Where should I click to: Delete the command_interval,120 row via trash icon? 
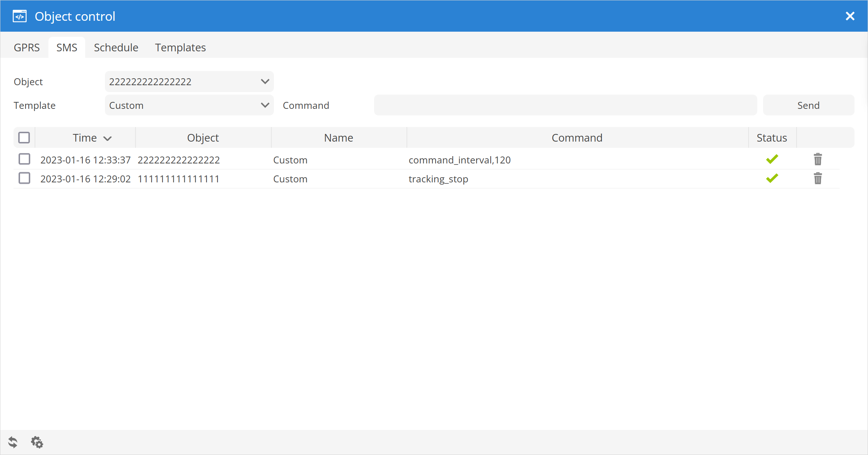(x=817, y=159)
